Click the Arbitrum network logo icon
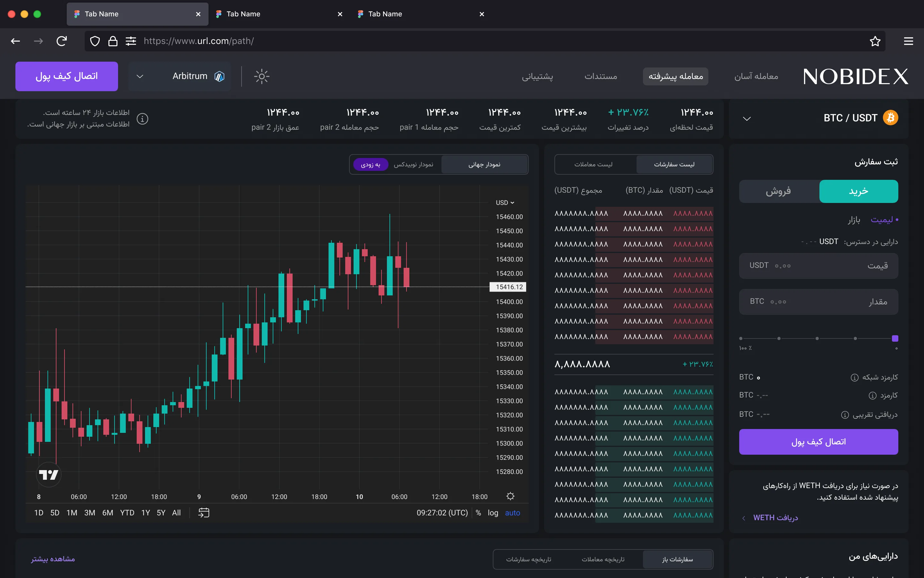The height and width of the screenshot is (578, 924). [x=219, y=76]
